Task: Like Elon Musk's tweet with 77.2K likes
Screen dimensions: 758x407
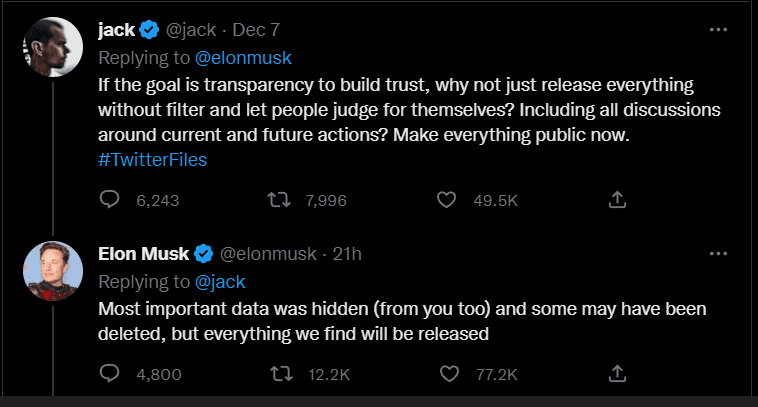Action: [449, 374]
